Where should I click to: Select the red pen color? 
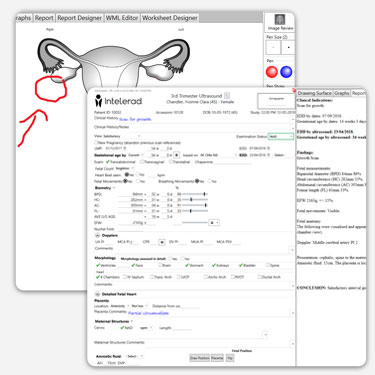(272, 71)
